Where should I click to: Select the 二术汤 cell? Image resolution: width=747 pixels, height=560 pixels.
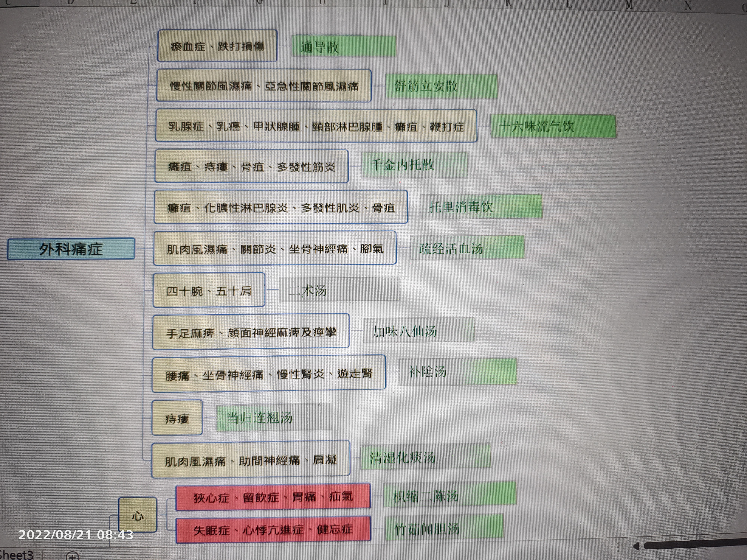click(339, 289)
